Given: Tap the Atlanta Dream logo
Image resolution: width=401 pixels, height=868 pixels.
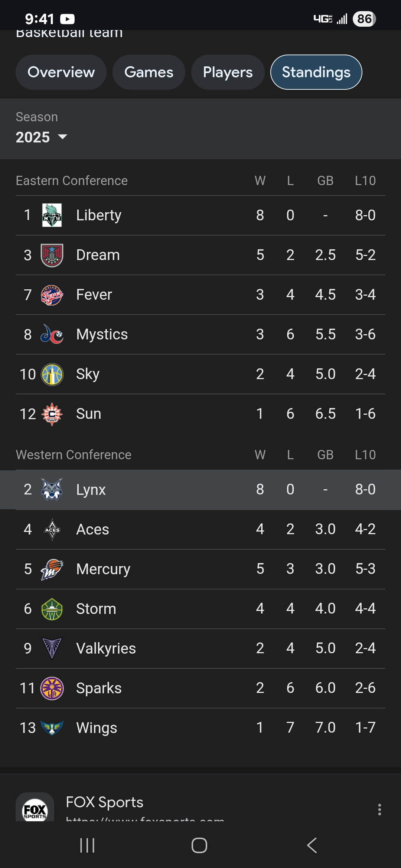Looking at the screenshot, I should (52, 255).
